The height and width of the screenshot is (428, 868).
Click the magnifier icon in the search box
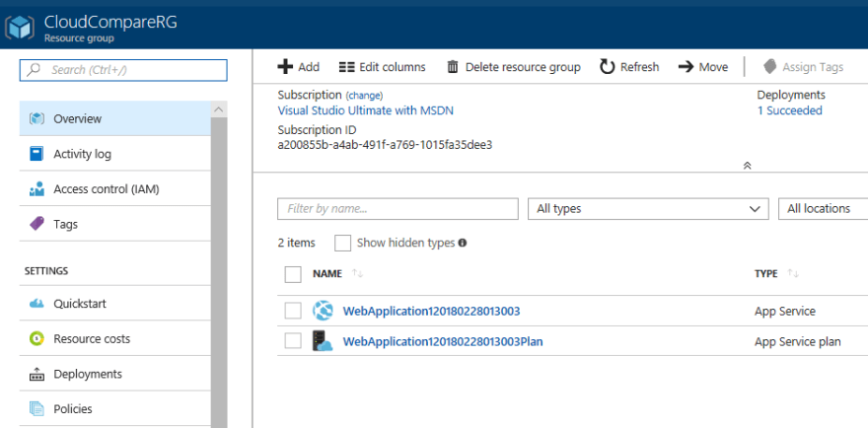(x=34, y=70)
